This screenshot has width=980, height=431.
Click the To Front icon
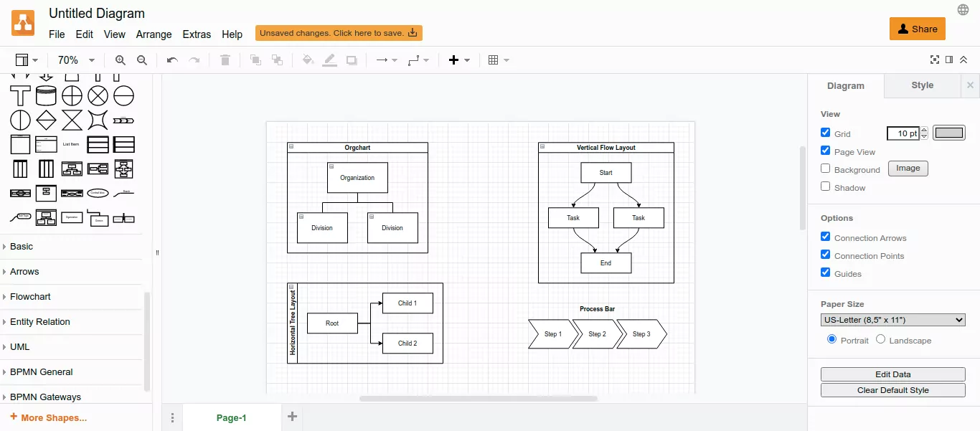(x=255, y=61)
